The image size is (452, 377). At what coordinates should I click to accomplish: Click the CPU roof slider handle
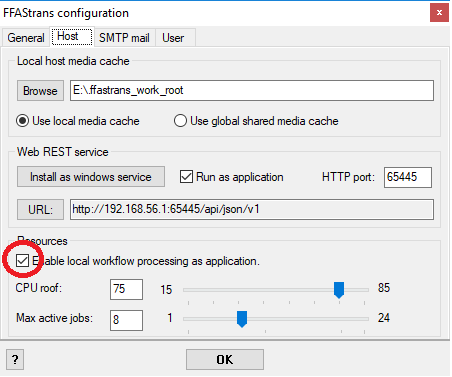pos(339,290)
